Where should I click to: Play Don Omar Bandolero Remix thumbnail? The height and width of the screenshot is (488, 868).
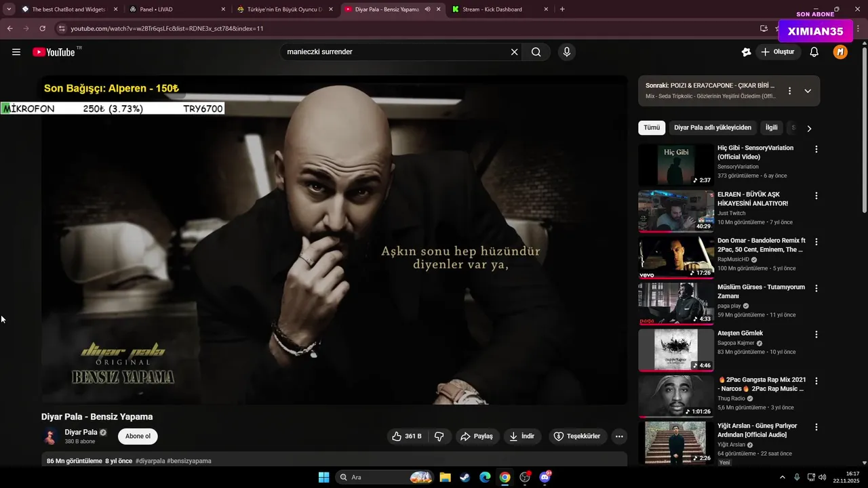click(x=676, y=258)
